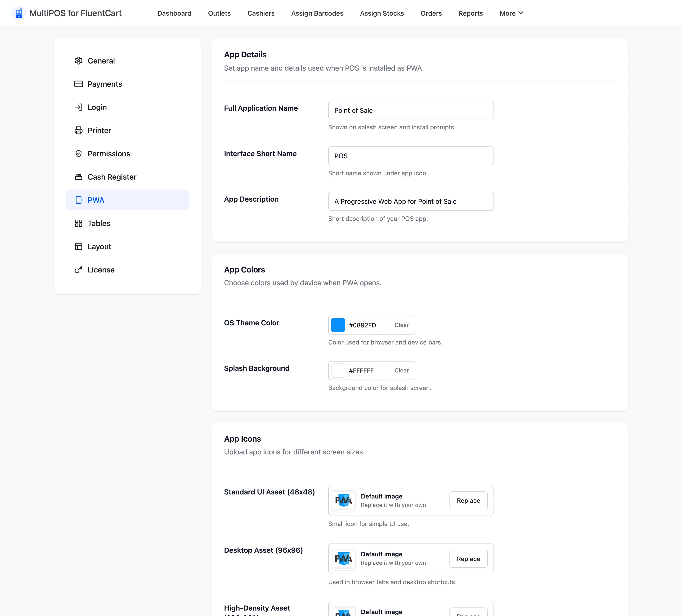This screenshot has width=682, height=616.
Task: Click the Cash Register icon
Action: 78,177
